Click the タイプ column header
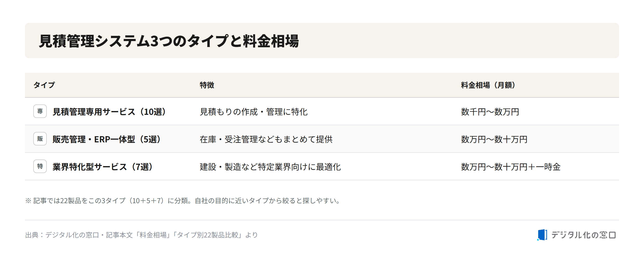This screenshot has height=265, width=644. pos(44,85)
